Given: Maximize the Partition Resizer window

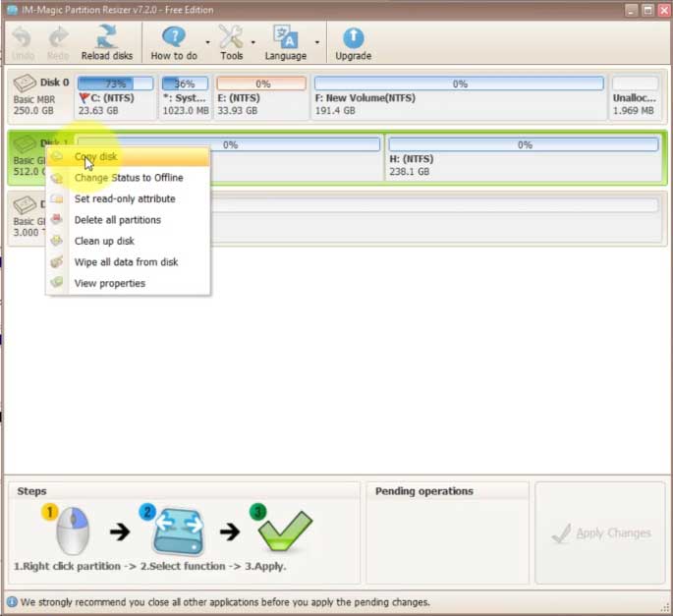Looking at the screenshot, I should point(647,10).
